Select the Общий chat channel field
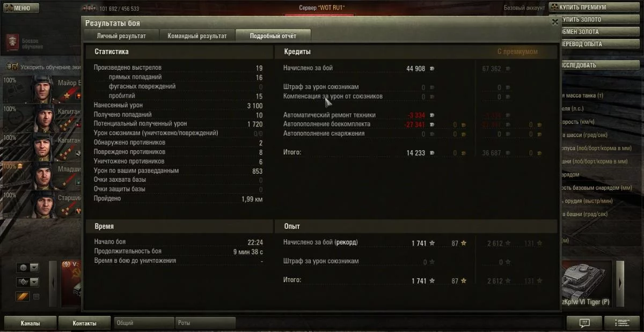The image size is (644, 332). pos(144,323)
